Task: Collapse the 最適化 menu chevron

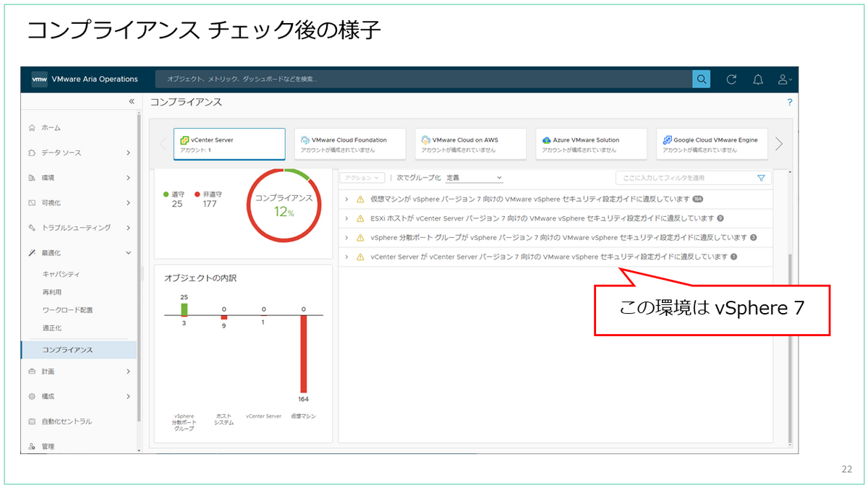Action: [128, 253]
